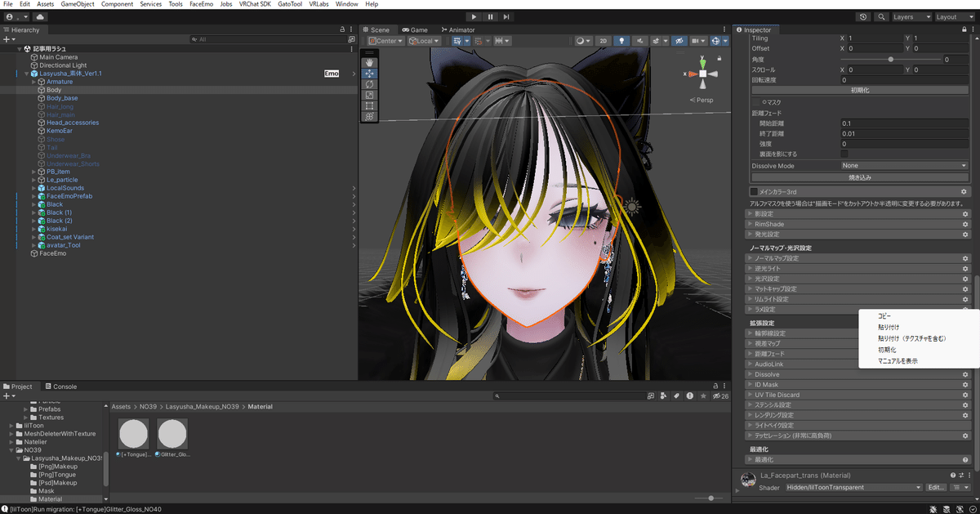The width and height of the screenshot is (980, 514).
Task: Open the Center pivot mode dropdown
Action: tap(386, 41)
